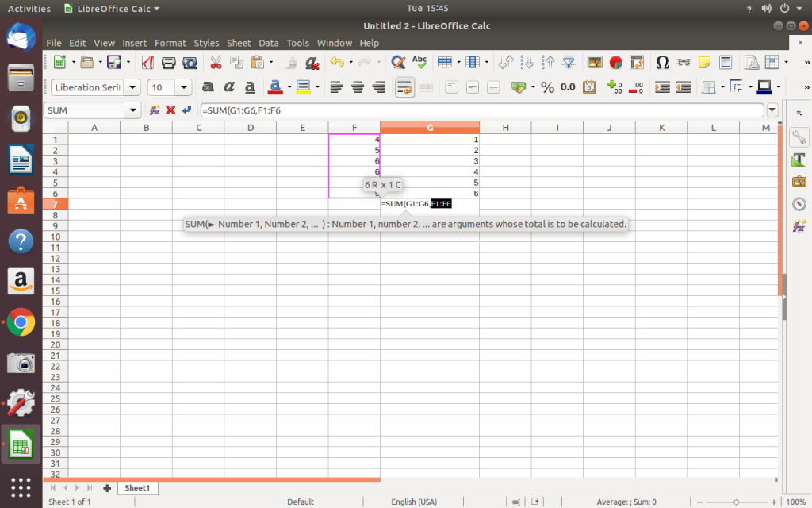Click the Format as Percent icon
This screenshot has height=508, width=812.
(547, 87)
